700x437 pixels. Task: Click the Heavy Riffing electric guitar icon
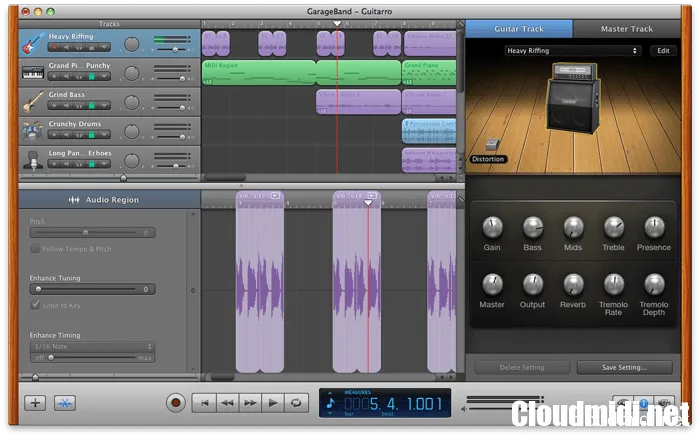point(32,43)
